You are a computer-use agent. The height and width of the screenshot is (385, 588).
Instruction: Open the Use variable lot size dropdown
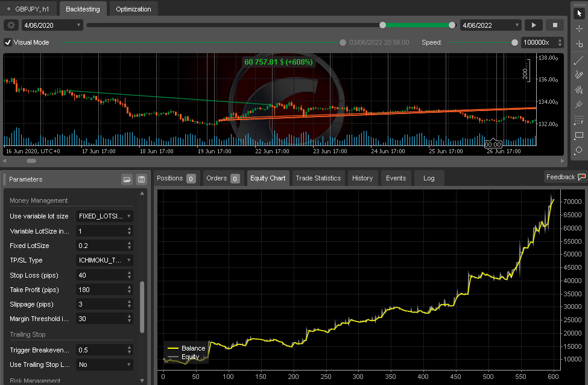point(104,216)
